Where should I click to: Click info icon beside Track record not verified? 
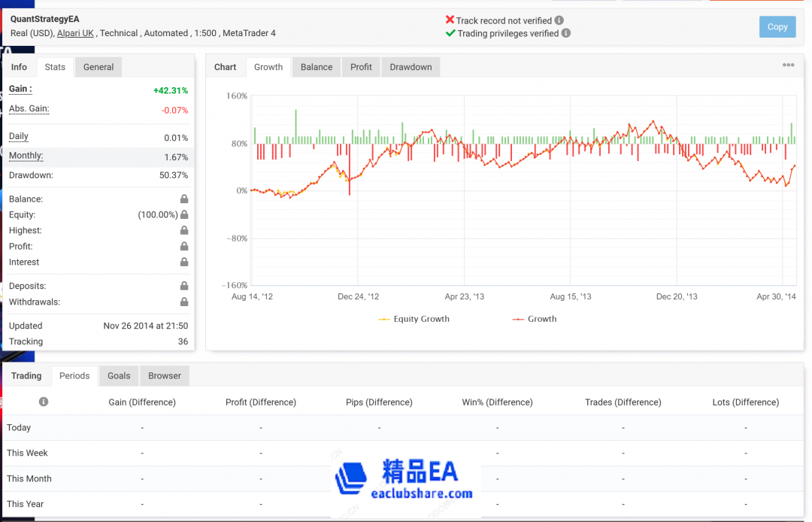pyautogui.click(x=559, y=20)
